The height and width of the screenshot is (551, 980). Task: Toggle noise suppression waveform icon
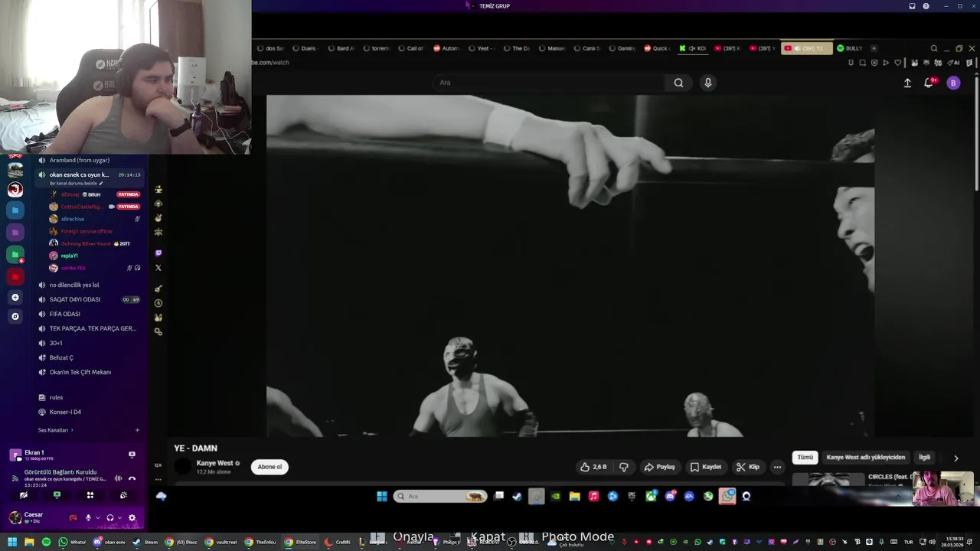click(x=118, y=478)
